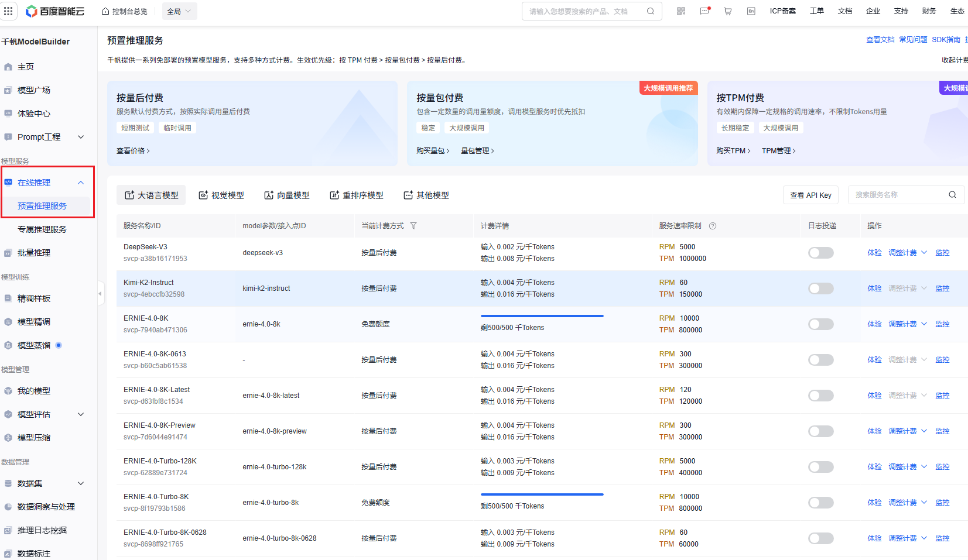This screenshot has width=968, height=560.
Task: Click the ernie-4.0-8k free quota progress bar
Action: (x=542, y=316)
